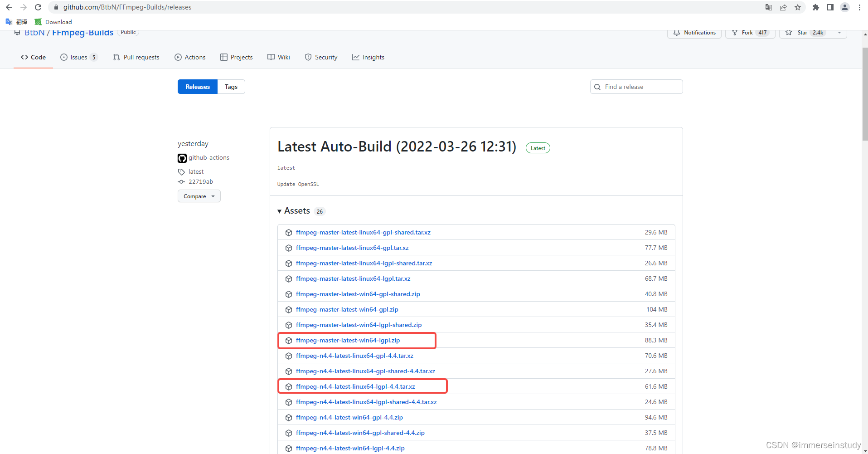Open the Pull requests tab
The height and width of the screenshot is (454, 868).
point(136,57)
